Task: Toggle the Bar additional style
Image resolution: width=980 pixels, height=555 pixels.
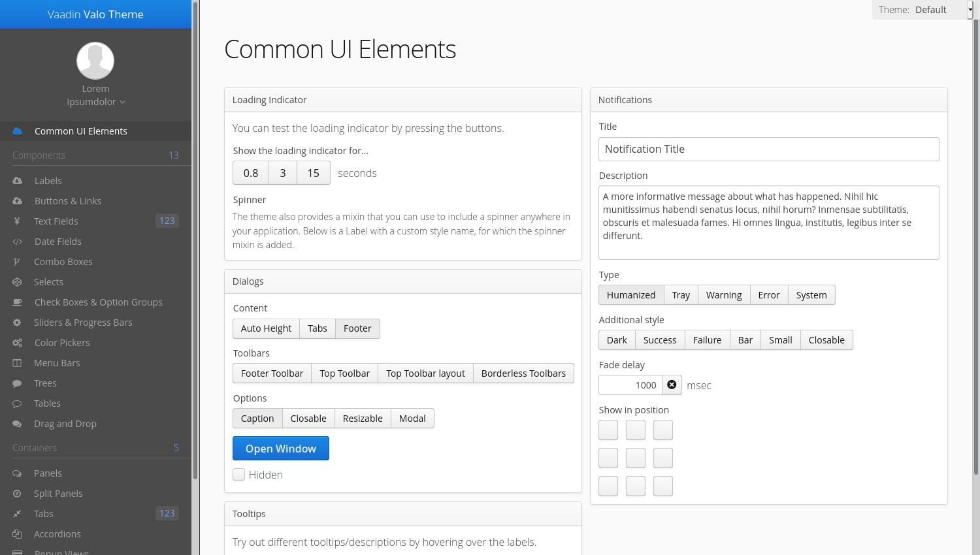Action: (745, 340)
